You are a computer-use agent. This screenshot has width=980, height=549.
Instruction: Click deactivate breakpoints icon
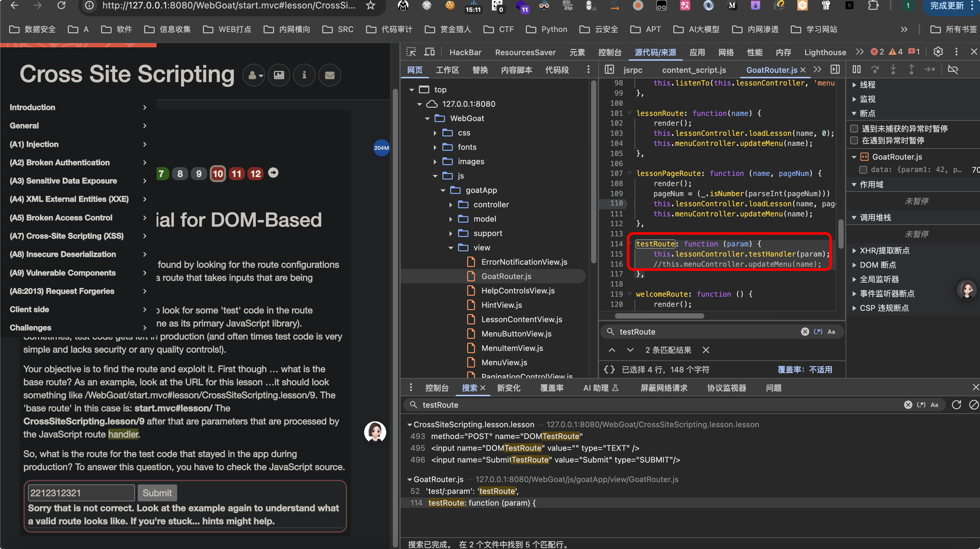(x=953, y=69)
